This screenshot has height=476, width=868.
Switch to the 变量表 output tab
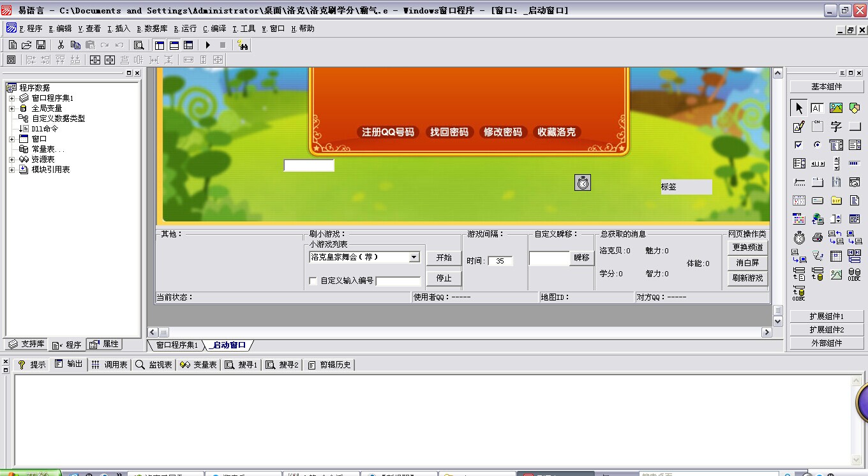(198, 364)
